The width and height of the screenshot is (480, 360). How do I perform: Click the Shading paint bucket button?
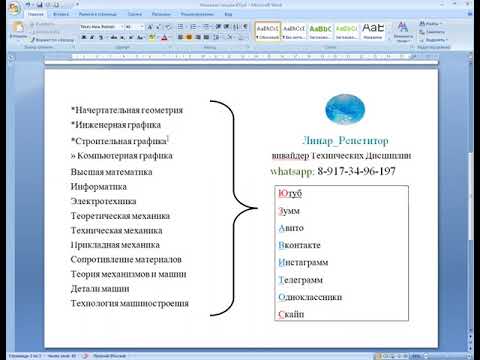230,37
